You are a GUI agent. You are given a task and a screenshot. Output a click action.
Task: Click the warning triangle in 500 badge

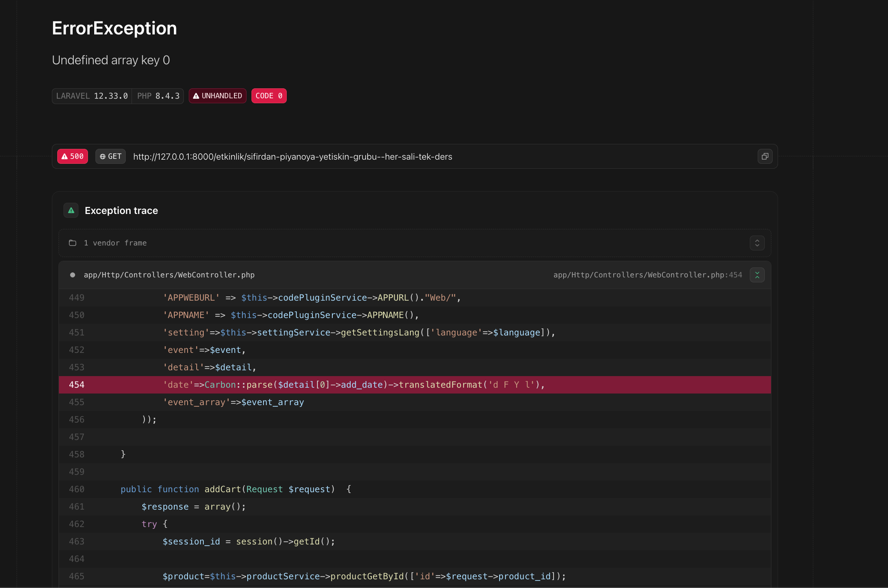click(x=64, y=156)
